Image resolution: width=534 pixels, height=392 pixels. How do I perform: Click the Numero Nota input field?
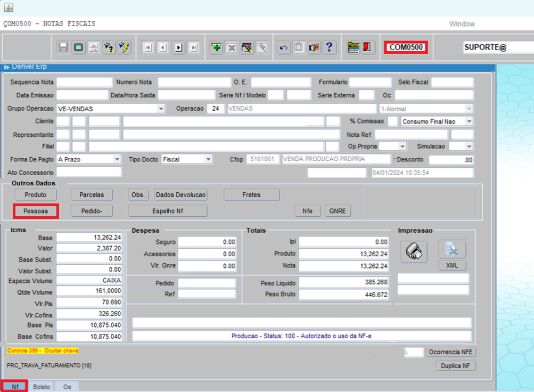(x=194, y=82)
